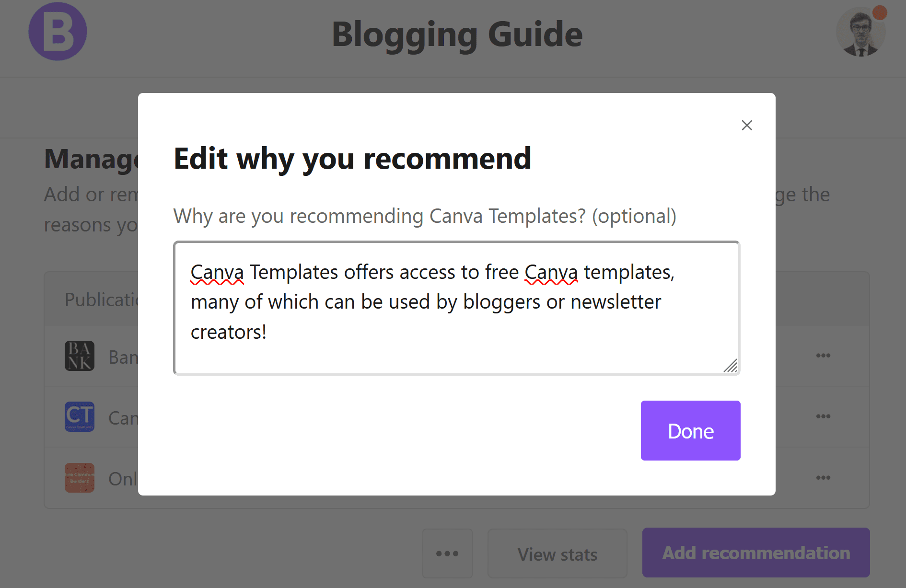
Task: Click the View stats button
Action: tap(557, 553)
